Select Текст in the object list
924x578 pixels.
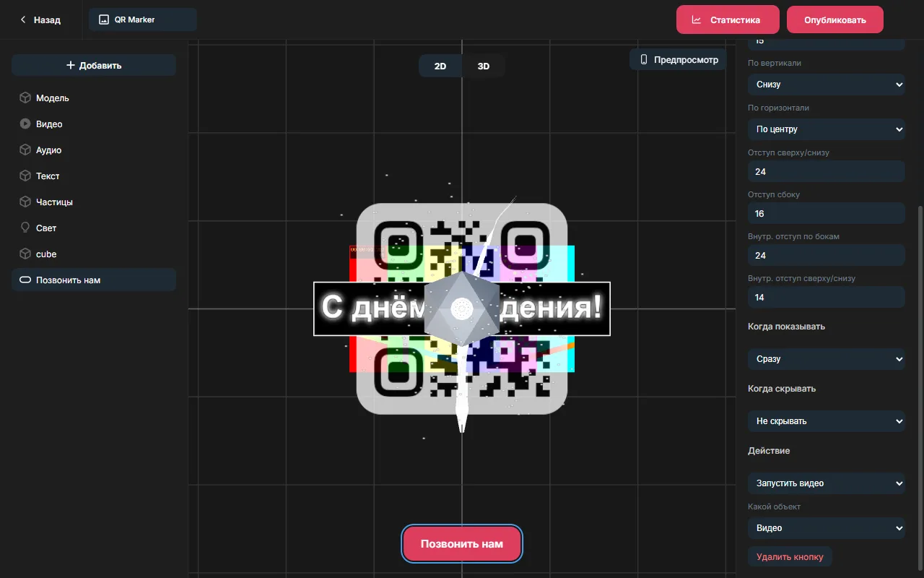[x=94, y=176]
